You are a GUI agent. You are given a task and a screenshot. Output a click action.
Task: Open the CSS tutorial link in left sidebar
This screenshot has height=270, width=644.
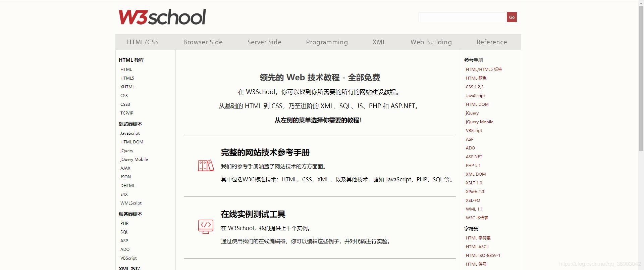[124, 96]
